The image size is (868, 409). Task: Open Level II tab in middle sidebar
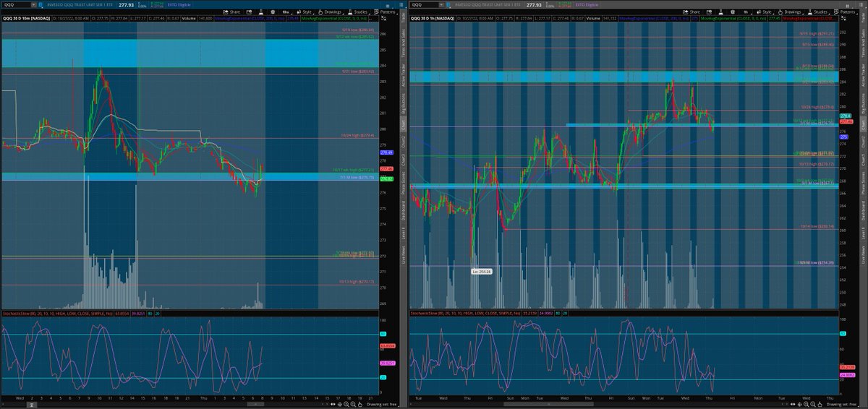pyautogui.click(x=404, y=233)
